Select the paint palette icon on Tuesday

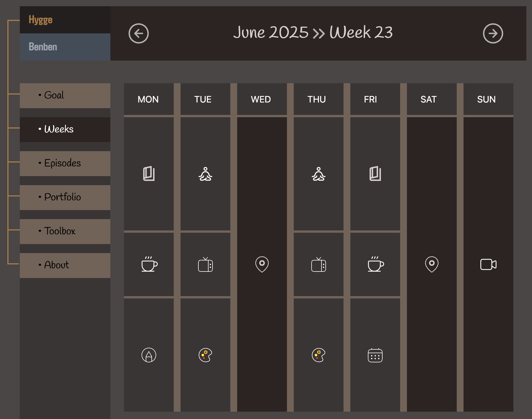[205, 355]
